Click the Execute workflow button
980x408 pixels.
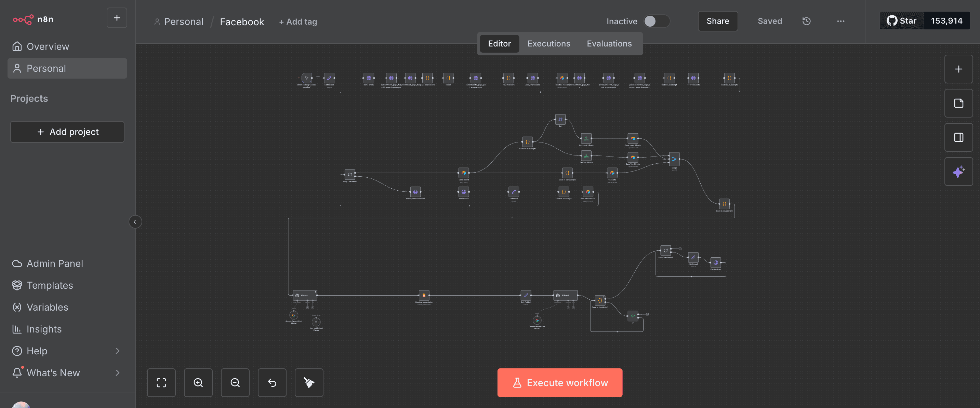click(x=560, y=382)
